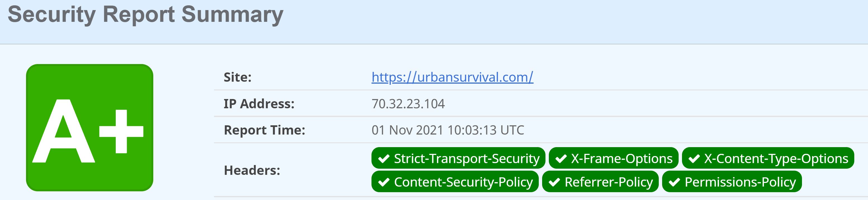Viewport: 868px width, 200px height.
Task: Click the Security Report Summary heading
Action: (x=145, y=15)
